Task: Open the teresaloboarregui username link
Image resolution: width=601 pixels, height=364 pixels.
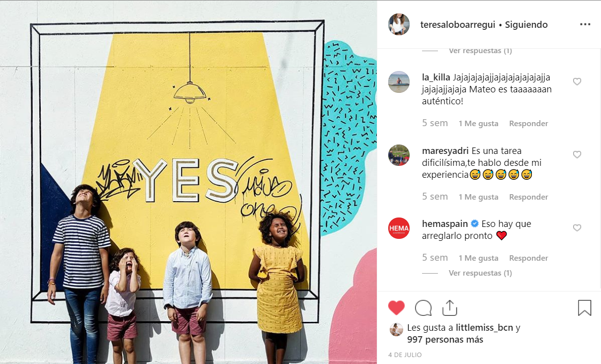Action: click(457, 25)
